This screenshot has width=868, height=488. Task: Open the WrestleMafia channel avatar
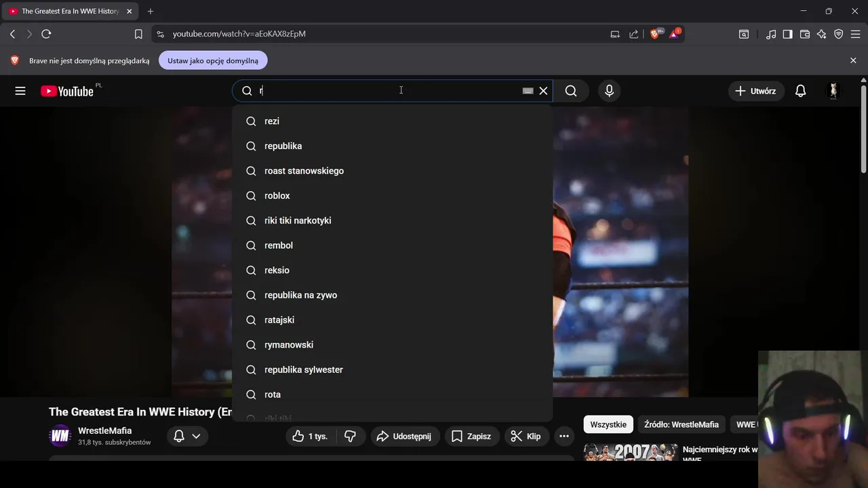(60, 436)
